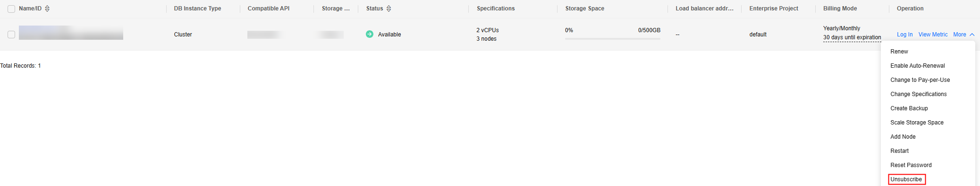Screen dimensions: 980x186
Task: Check the cluster instance row checkbox
Action: (x=11, y=35)
